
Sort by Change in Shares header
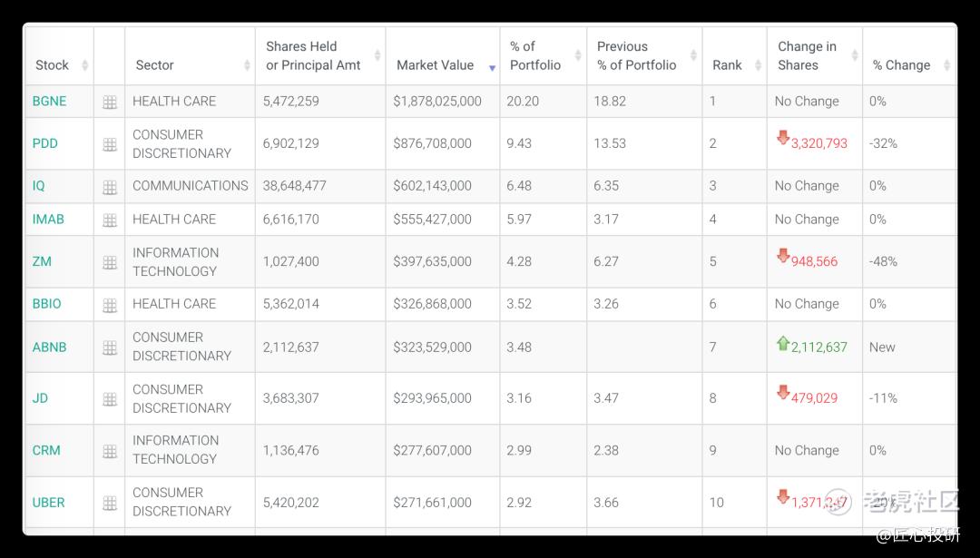(807, 56)
